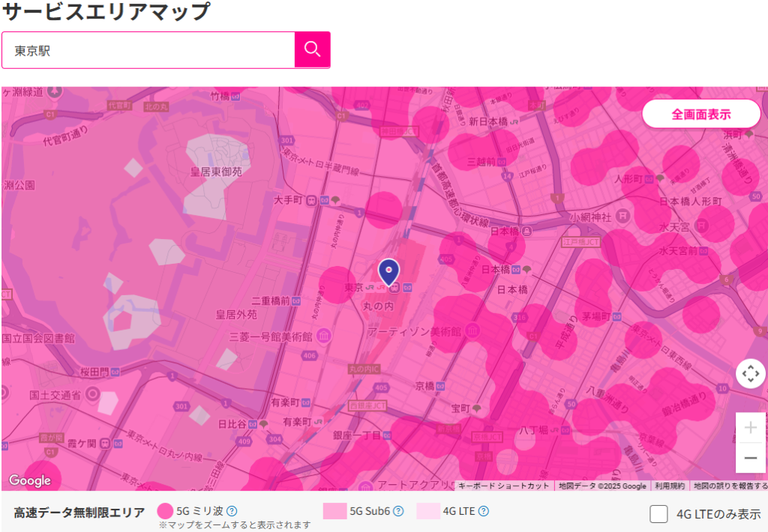Image resolution: width=768 pixels, height=532 pixels.
Task: Click the 茅場町 subway icon
Action: (617, 317)
